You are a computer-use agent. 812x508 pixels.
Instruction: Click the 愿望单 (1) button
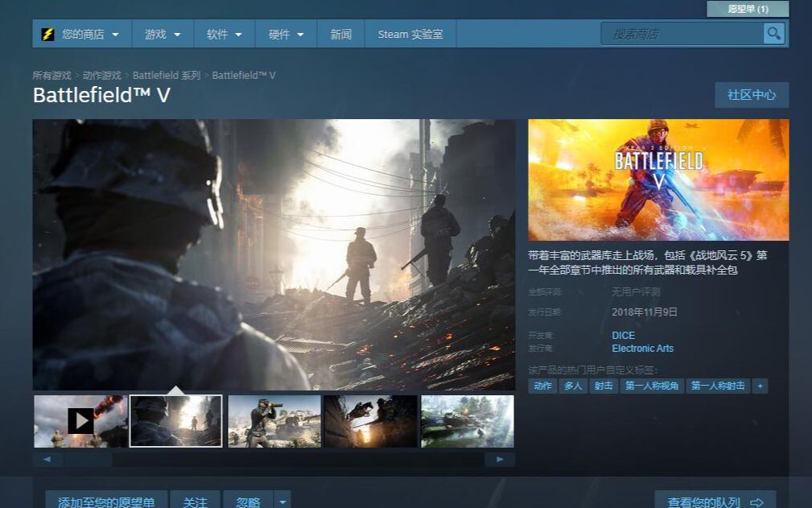[748, 9]
